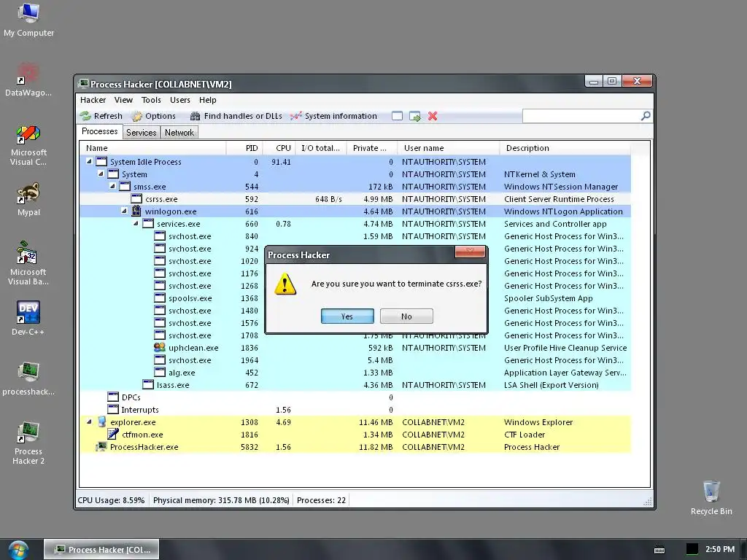The height and width of the screenshot is (560, 747).
Task: Open the Users menu
Action: [180, 100]
